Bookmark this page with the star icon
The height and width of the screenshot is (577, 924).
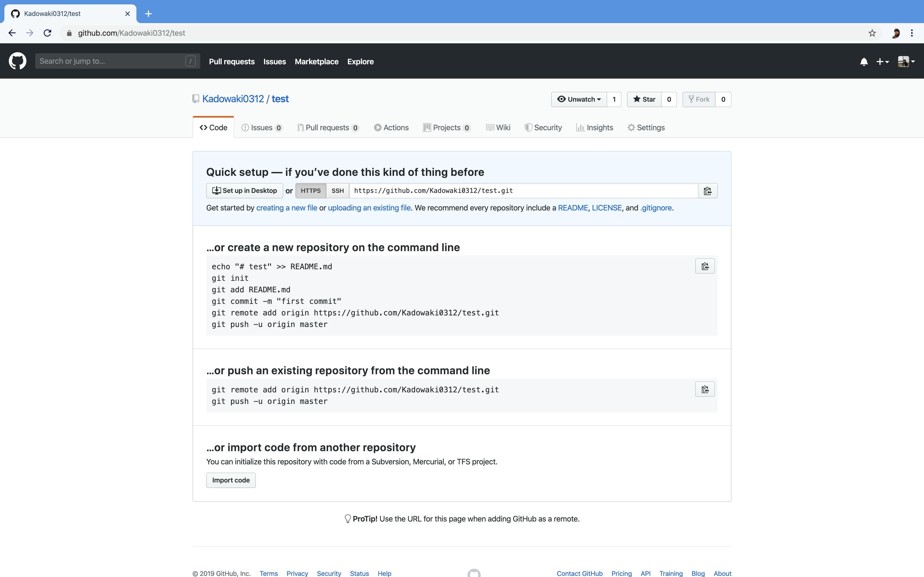tap(872, 33)
